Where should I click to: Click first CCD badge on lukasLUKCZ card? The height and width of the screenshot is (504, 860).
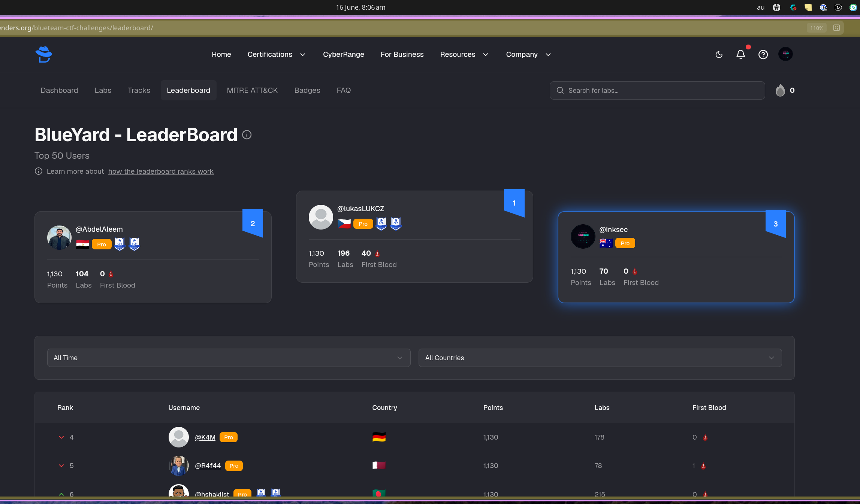381,224
